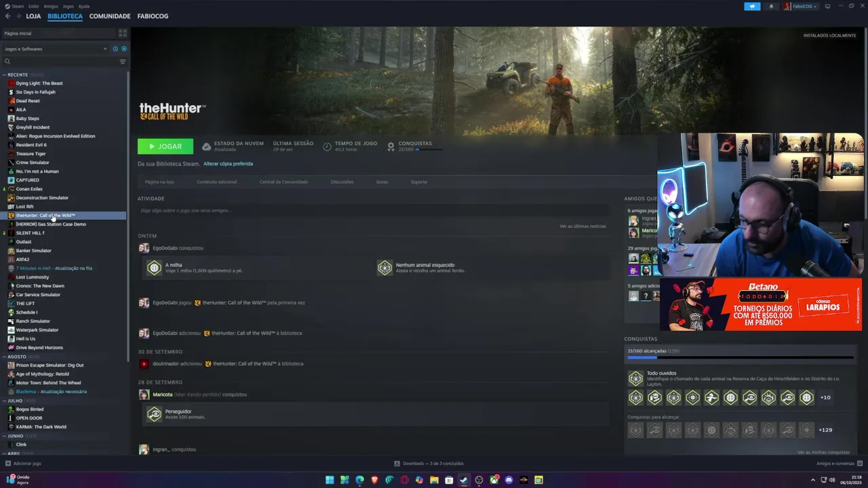Show +10 more unlocked achievements

(x=825, y=397)
